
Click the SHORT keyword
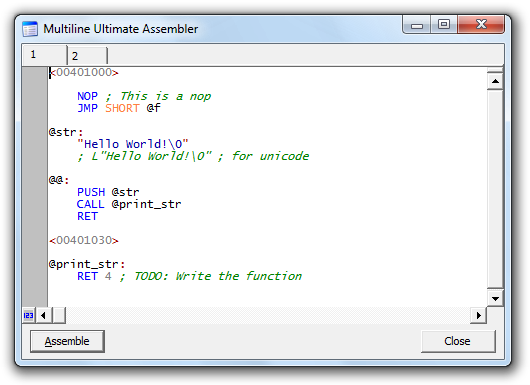pyautogui.click(x=122, y=108)
